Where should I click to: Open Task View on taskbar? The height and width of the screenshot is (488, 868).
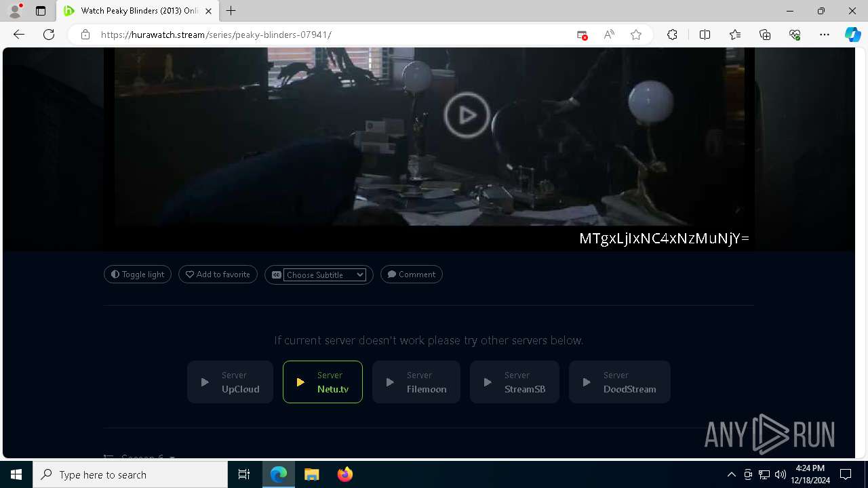[x=244, y=474]
